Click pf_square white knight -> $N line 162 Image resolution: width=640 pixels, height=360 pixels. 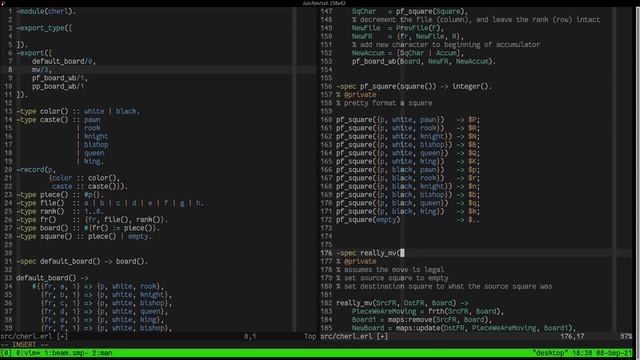(x=408, y=136)
